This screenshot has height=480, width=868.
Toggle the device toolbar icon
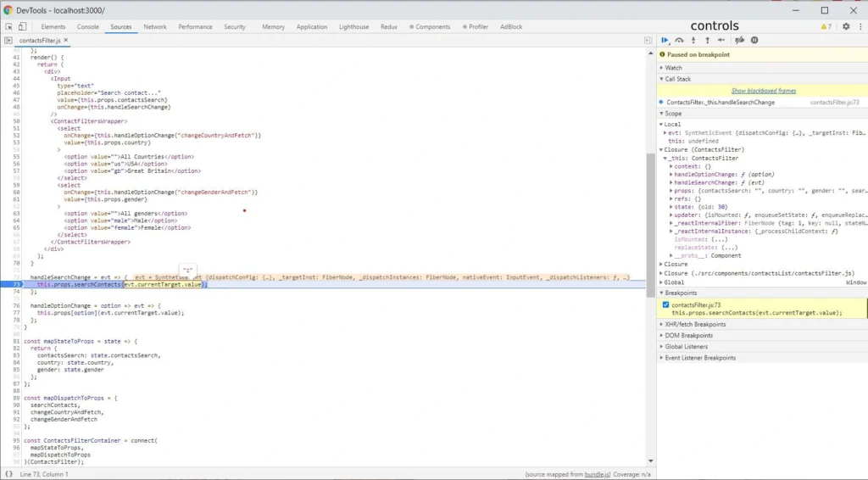click(22, 26)
